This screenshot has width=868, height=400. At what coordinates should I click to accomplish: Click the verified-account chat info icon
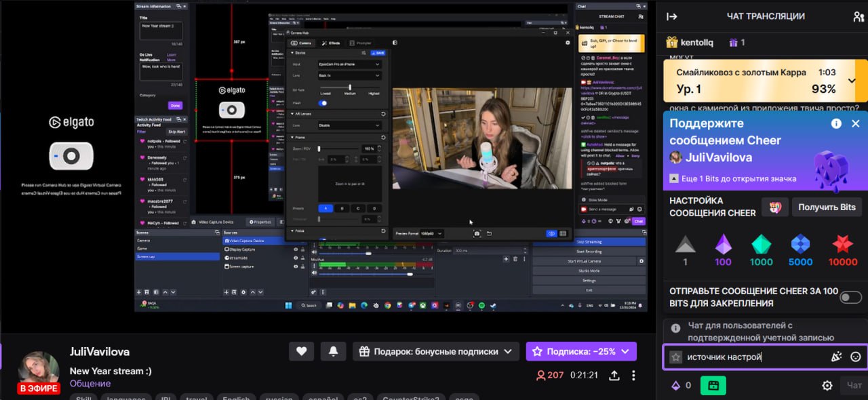675,328
